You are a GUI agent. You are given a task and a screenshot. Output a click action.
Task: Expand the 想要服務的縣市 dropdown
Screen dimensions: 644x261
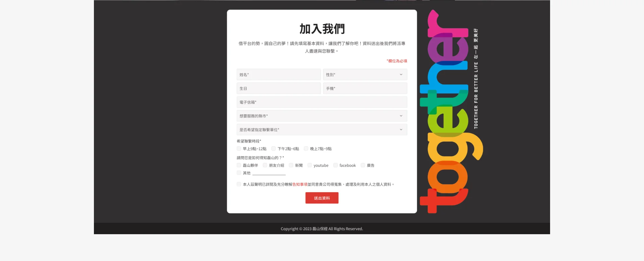(x=322, y=116)
